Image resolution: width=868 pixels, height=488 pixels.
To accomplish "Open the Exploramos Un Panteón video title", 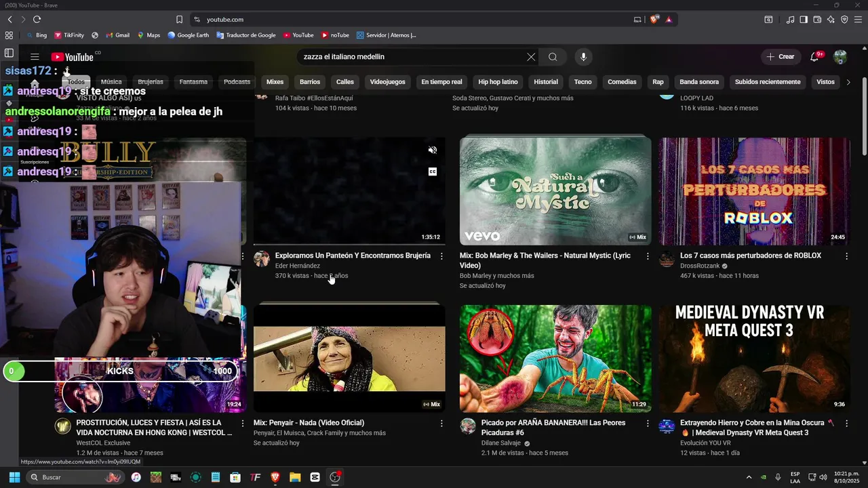I will pos(353,256).
